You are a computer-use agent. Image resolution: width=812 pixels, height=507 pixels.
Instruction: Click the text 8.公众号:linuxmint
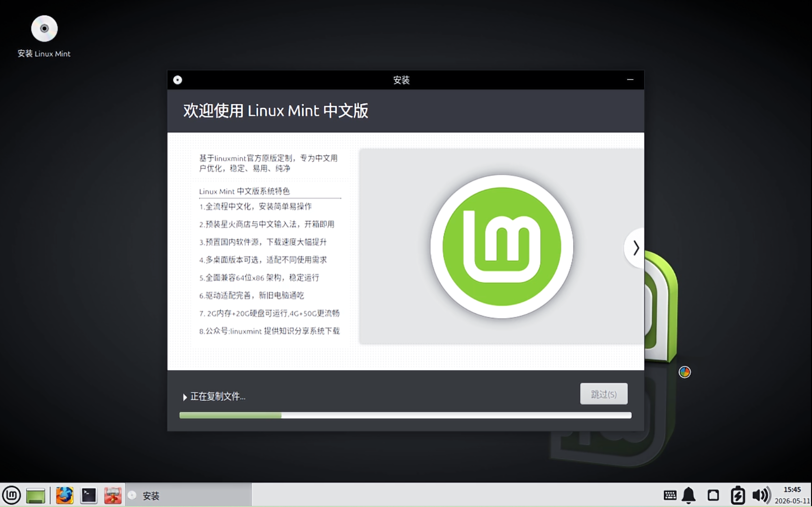tap(230, 331)
